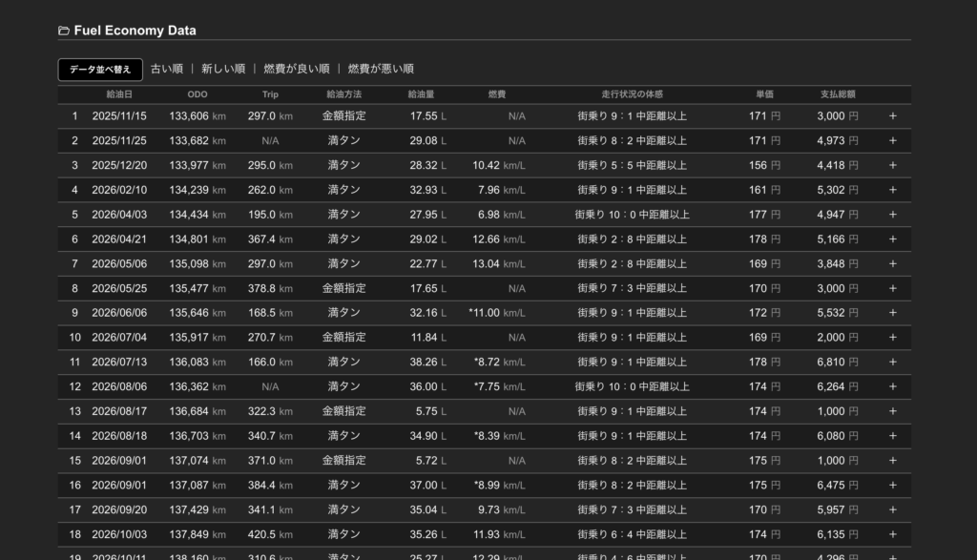This screenshot has width=977, height=560.
Task: Open details plus for row 16 ODO 137,087
Action: point(893,486)
